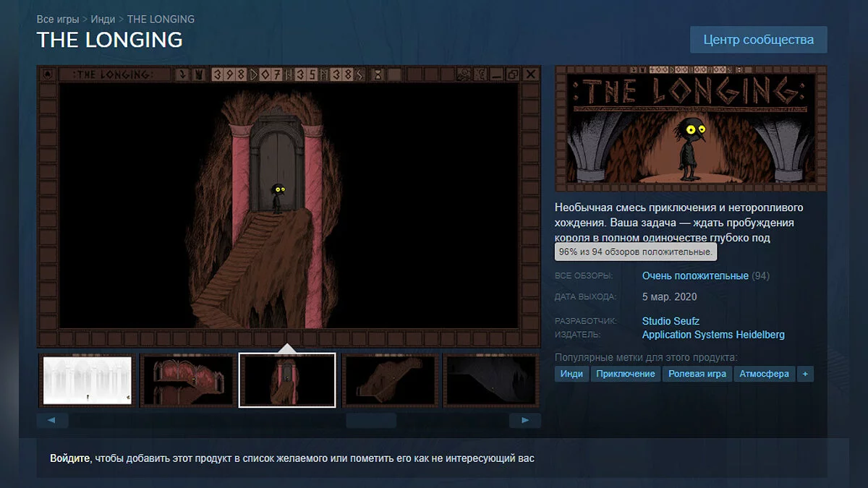Open the Центр сообщества page
Screen dimensions: 868x488
tap(758, 40)
